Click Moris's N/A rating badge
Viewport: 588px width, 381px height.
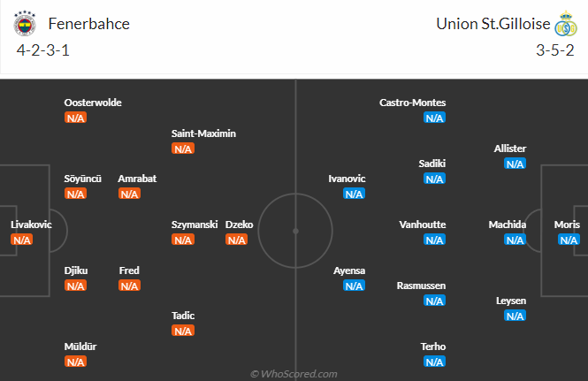(569, 240)
